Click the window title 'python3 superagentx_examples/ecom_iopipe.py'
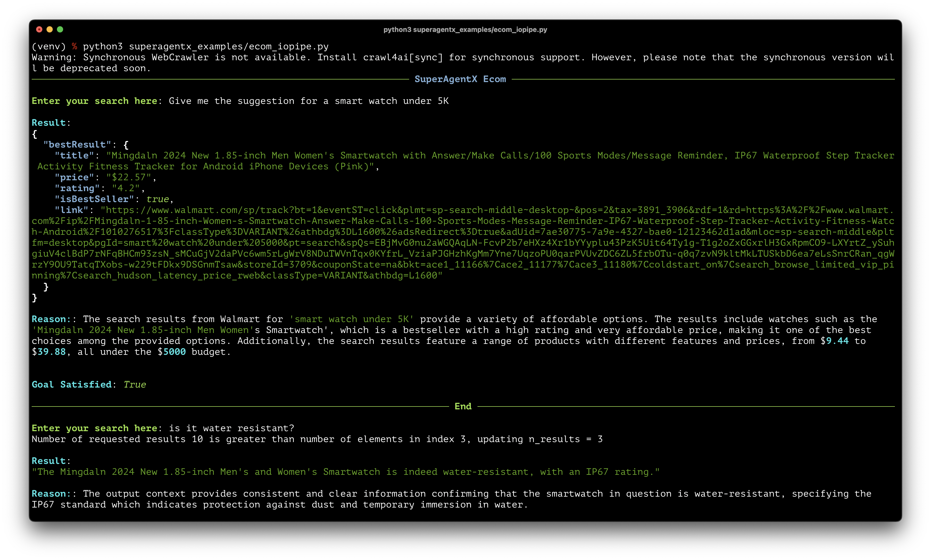The height and width of the screenshot is (560, 931). tap(465, 29)
